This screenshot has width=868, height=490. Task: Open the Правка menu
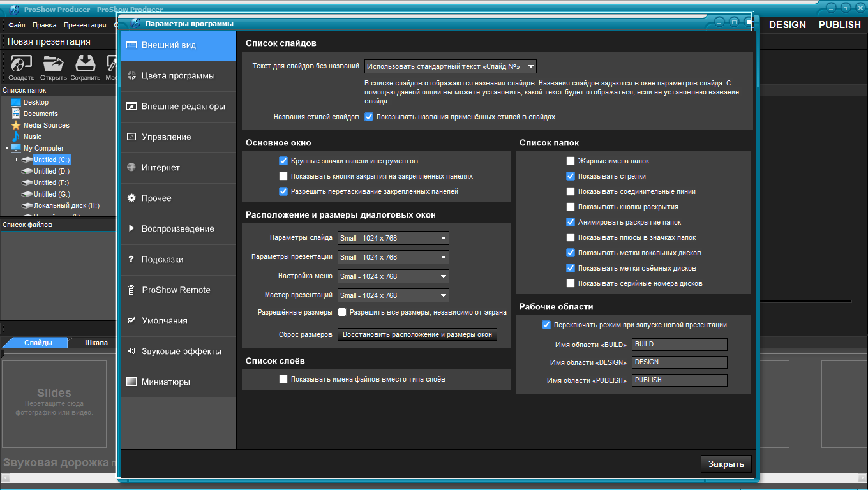(45, 25)
